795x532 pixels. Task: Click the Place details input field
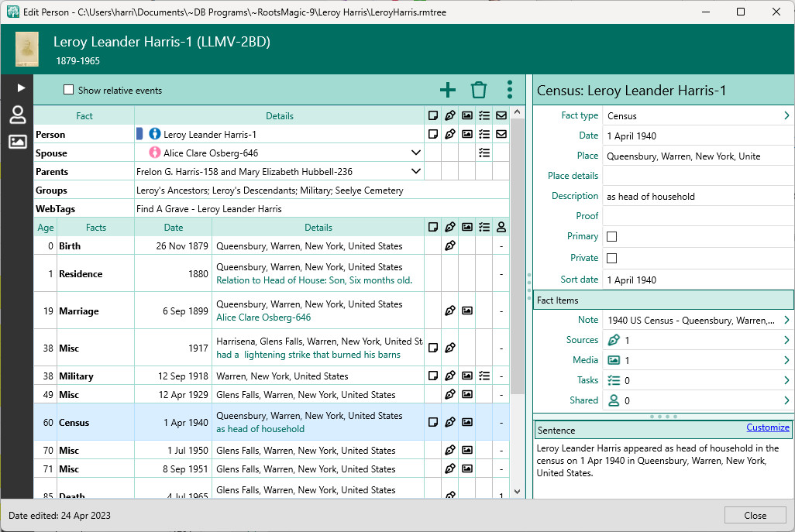(x=697, y=176)
